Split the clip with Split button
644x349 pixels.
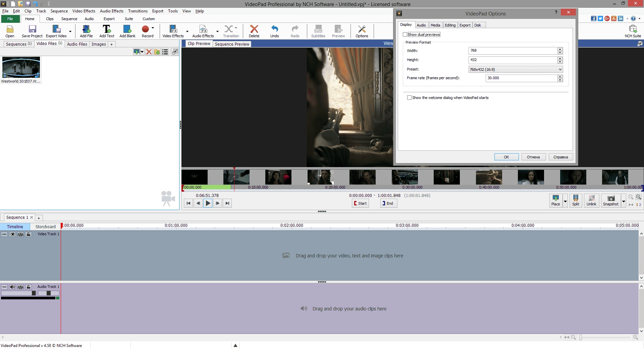(576, 201)
